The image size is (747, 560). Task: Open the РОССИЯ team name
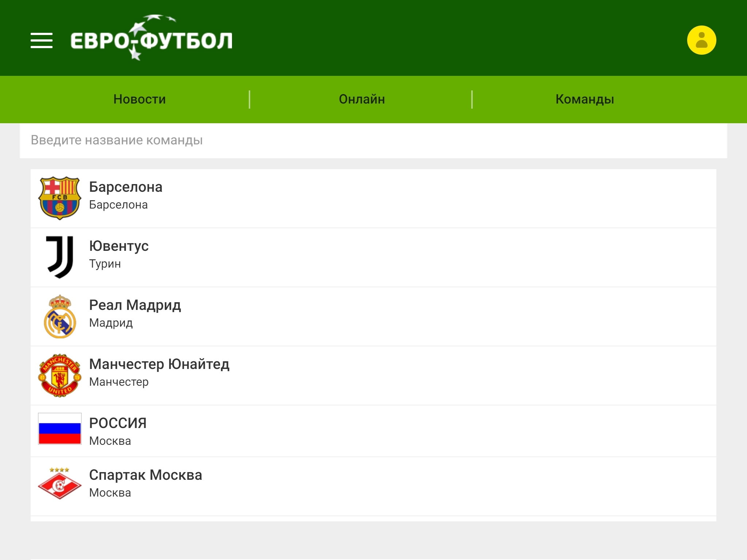click(118, 423)
